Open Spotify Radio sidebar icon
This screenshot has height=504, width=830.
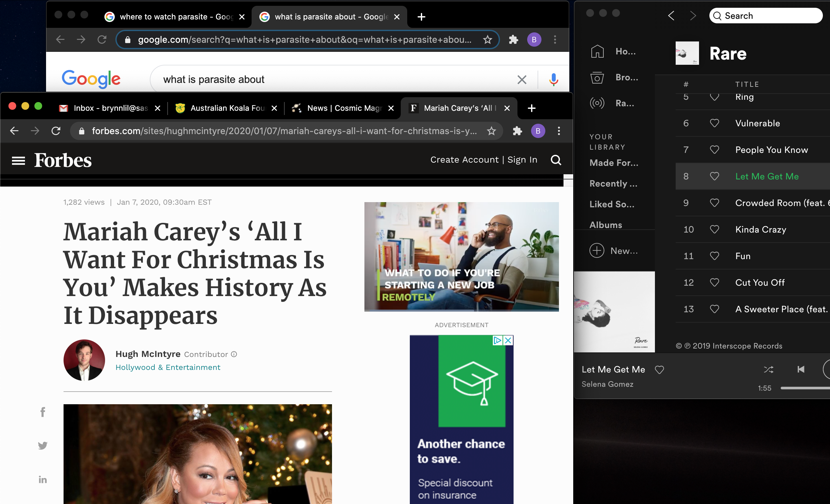pos(597,103)
